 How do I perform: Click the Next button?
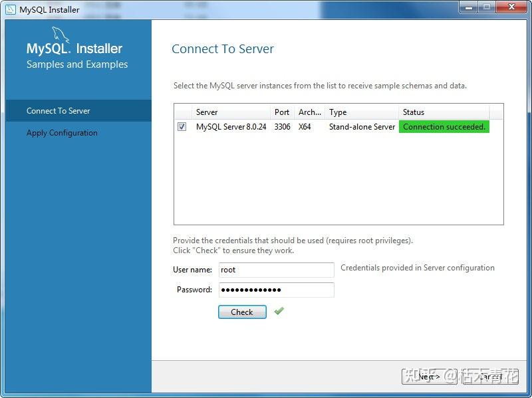click(429, 376)
